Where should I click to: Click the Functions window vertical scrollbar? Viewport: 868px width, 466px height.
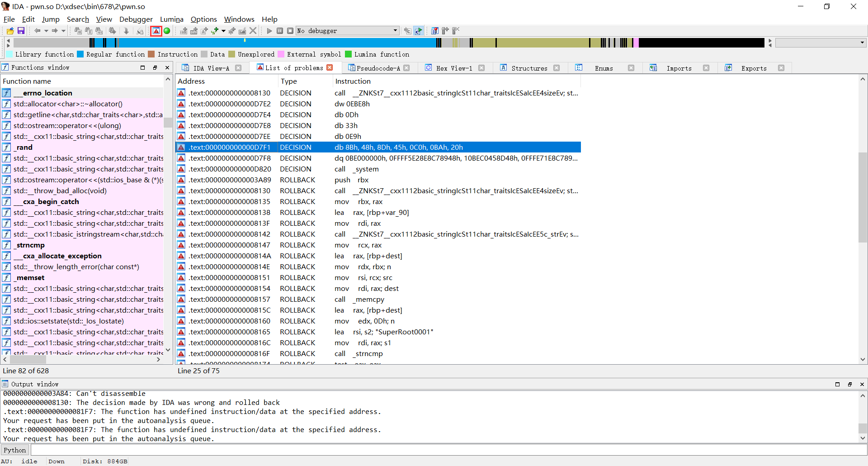point(168,215)
